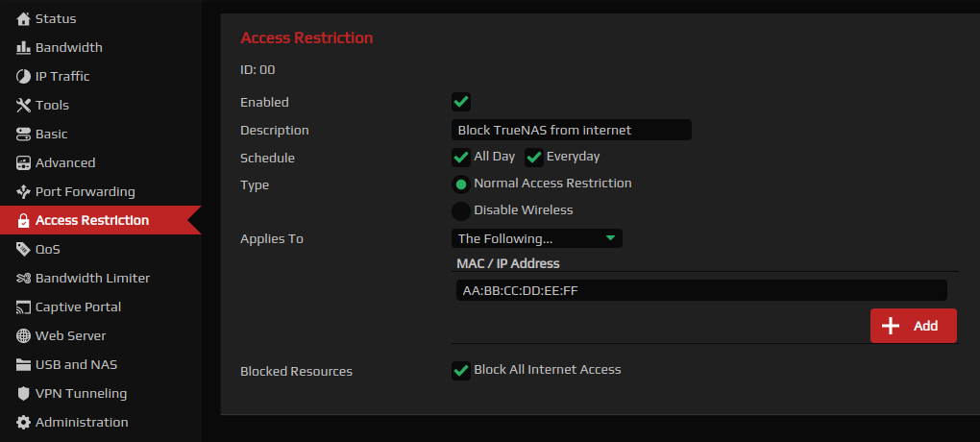Click the MAC / IP Address input field
This screenshot has width=980, height=442.
click(702, 290)
